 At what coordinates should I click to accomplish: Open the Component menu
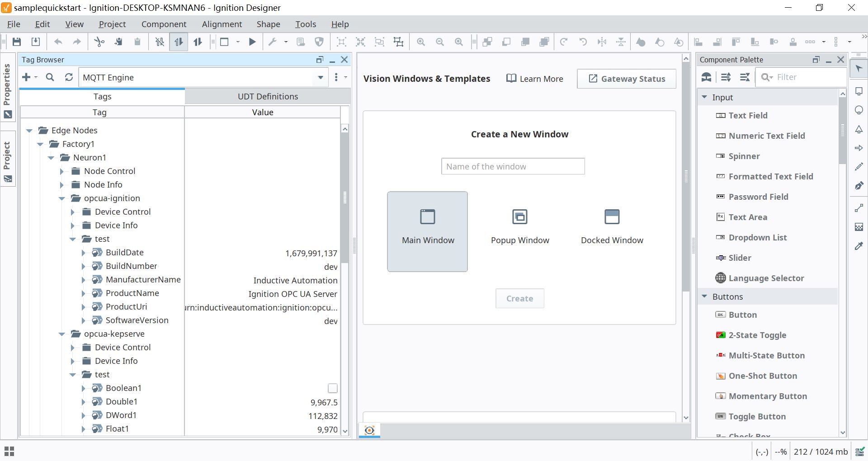pos(164,24)
